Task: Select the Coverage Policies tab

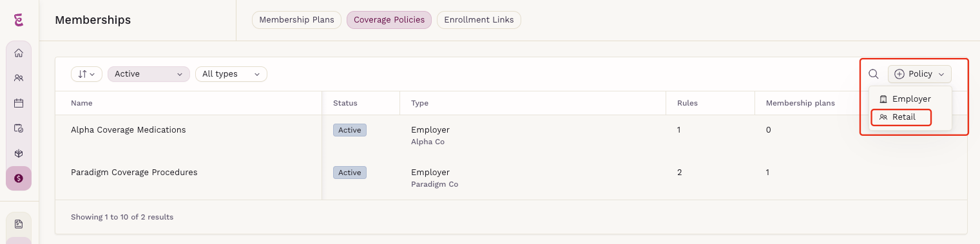Action: [x=389, y=20]
